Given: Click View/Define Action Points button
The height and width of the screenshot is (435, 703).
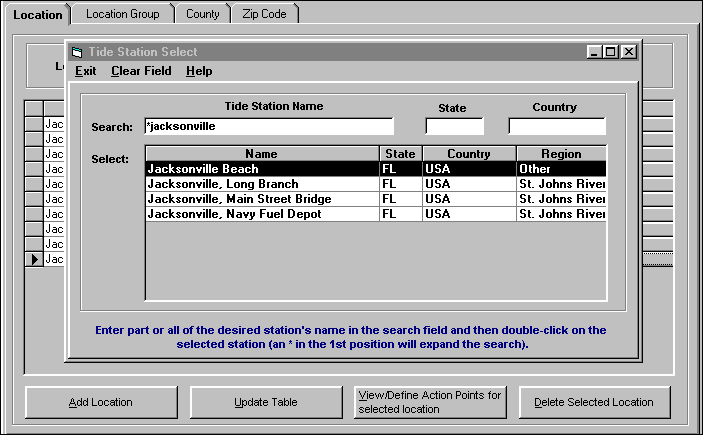Looking at the screenshot, I should pyautogui.click(x=431, y=402).
